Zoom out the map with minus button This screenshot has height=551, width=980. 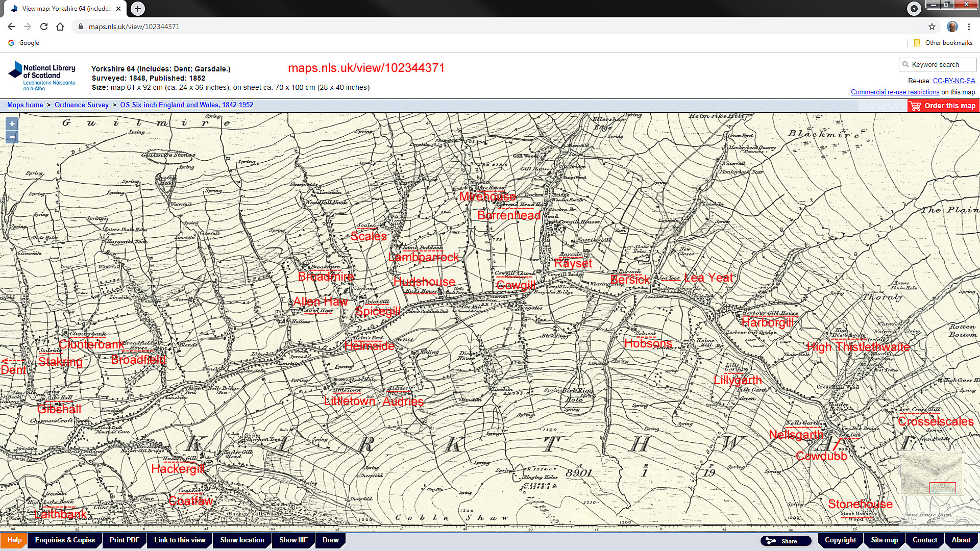click(12, 136)
